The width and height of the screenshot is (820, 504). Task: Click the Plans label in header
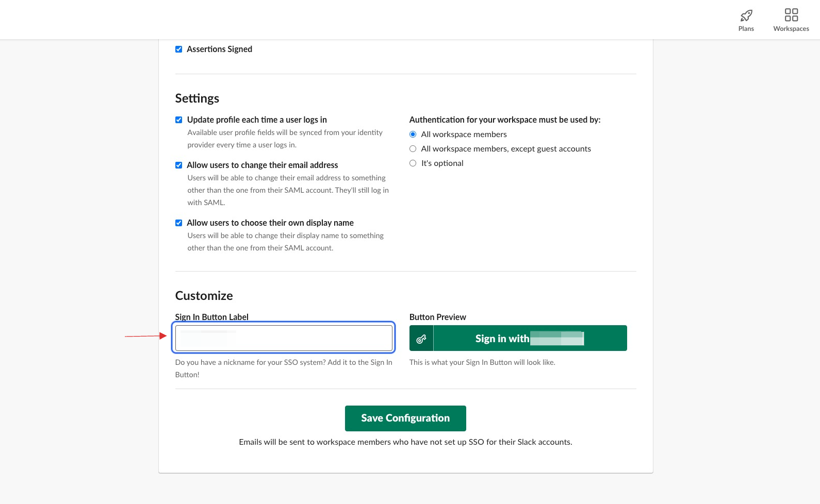coord(746,29)
